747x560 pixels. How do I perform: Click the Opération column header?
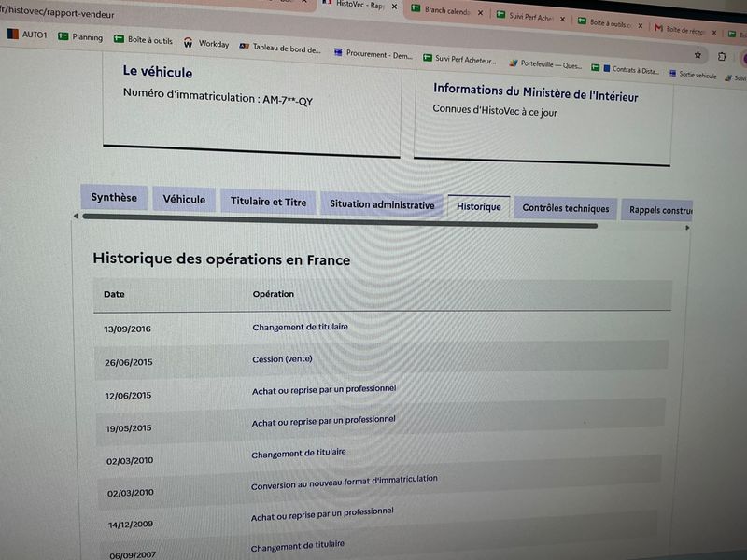273,294
